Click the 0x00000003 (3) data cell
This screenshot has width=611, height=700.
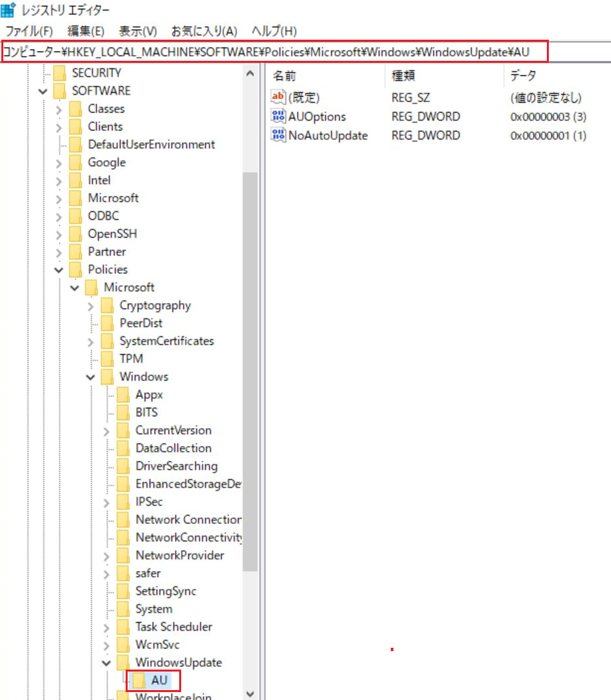pyautogui.click(x=548, y=116)
